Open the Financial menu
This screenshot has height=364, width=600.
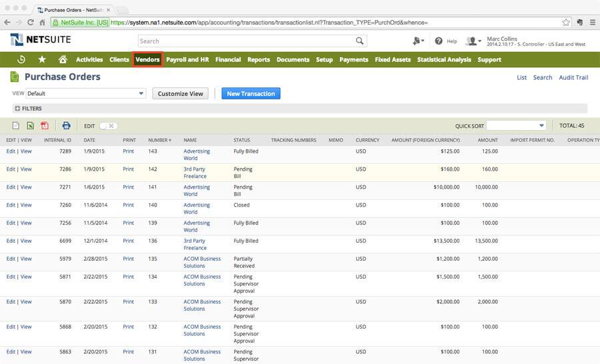pyautogui.click(x=228, y=60)
